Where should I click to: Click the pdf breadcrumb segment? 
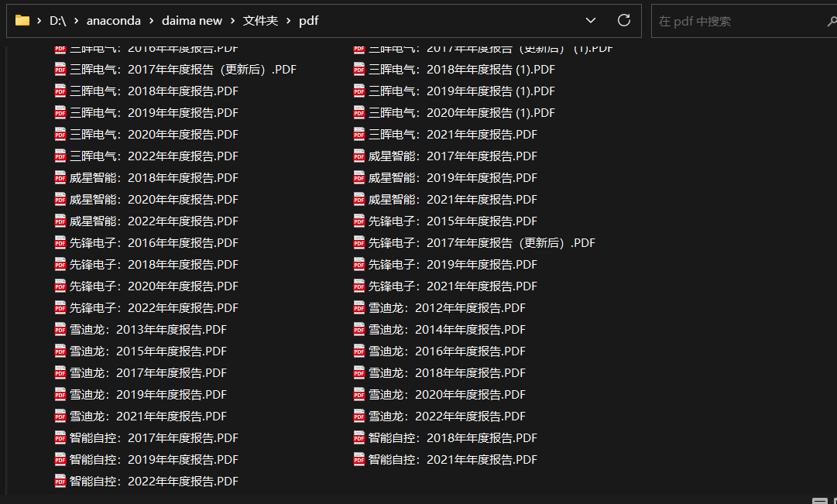308,21
